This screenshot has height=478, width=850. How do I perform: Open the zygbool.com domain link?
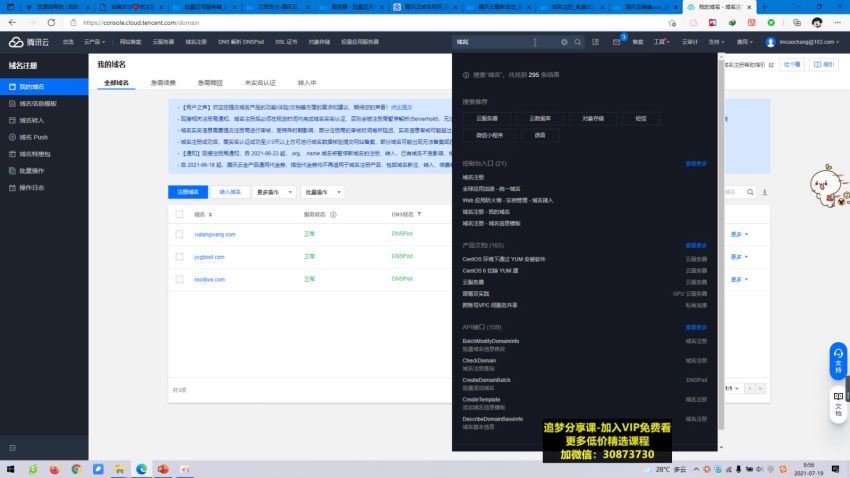pyautogui.click(x=209, y=257)
